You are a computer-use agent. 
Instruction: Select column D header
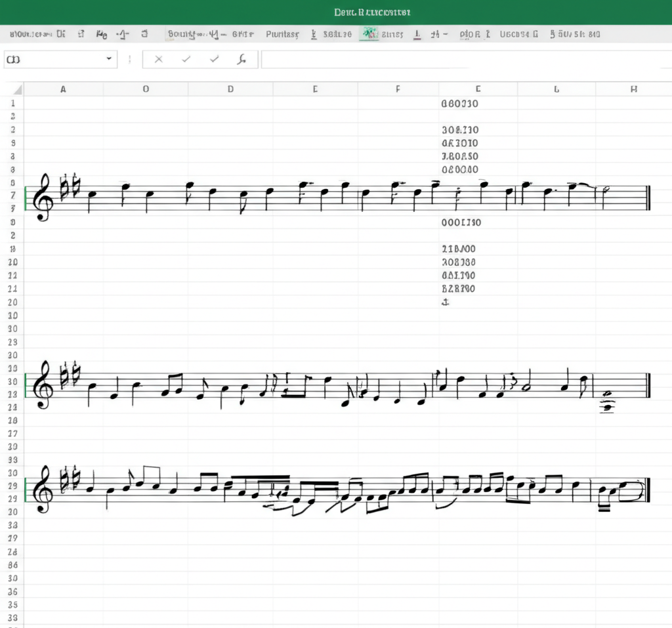coord(230,89)
